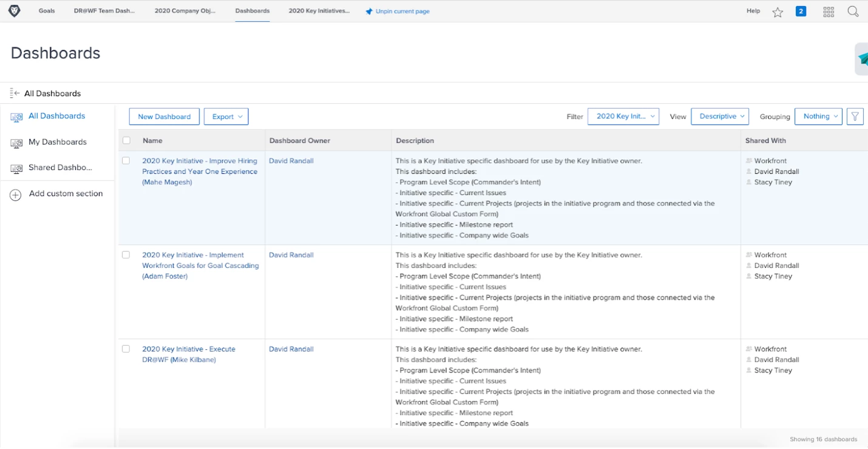Switch to 2020 Key Initiatives... tab
Viewport: 868px width, 449px height.
(x=319, y=11)
